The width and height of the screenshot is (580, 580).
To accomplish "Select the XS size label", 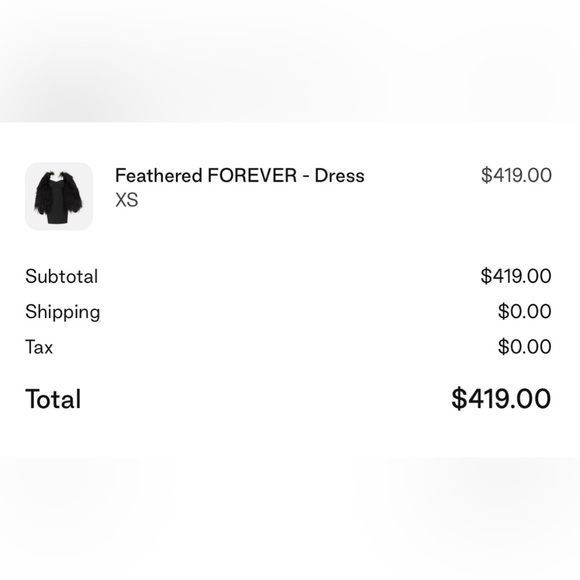I will coord(127,200).
